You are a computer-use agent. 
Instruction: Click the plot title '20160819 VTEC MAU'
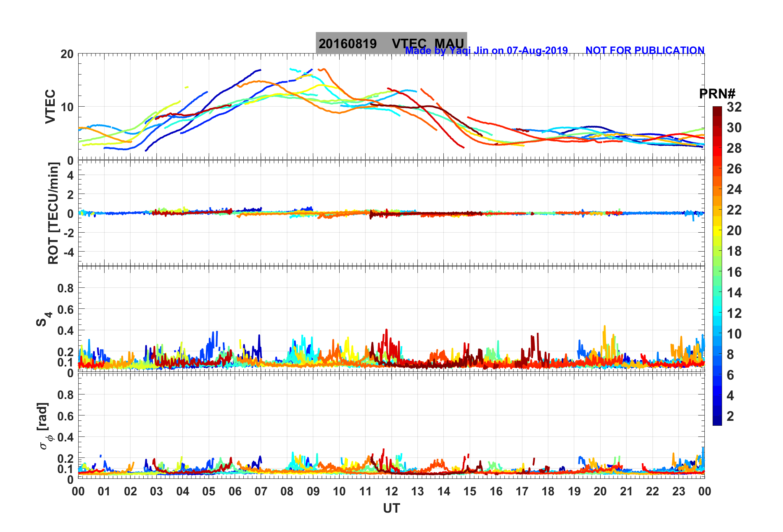pyautogui.click(x=391, y=43)
